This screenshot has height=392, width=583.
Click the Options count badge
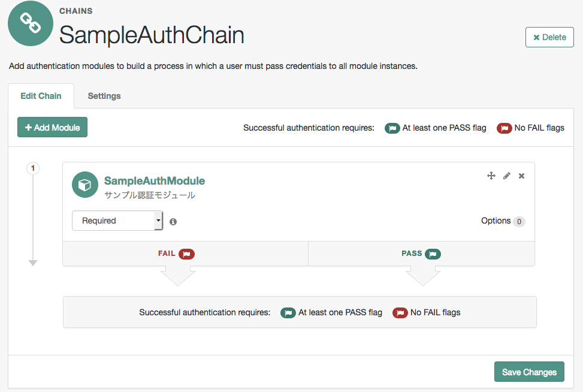pyautogui.click(x=519, y=221)
